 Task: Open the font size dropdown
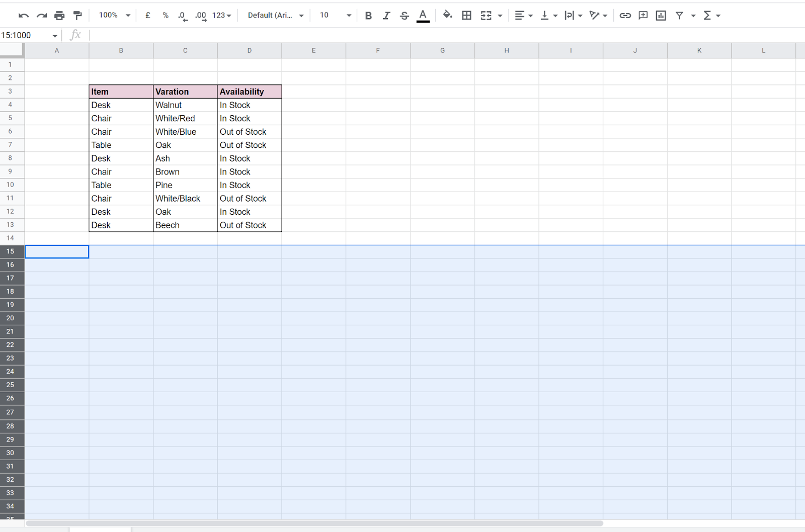[333, 15]
